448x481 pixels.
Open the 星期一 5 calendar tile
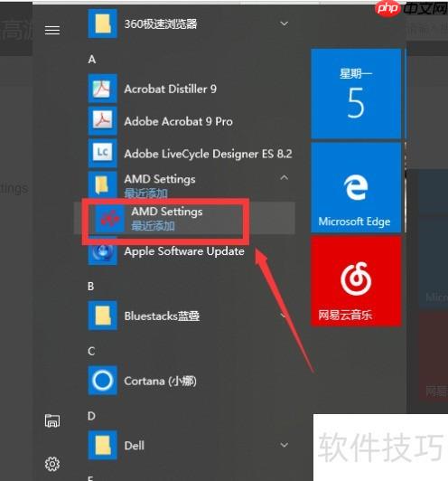coord(356,93)
